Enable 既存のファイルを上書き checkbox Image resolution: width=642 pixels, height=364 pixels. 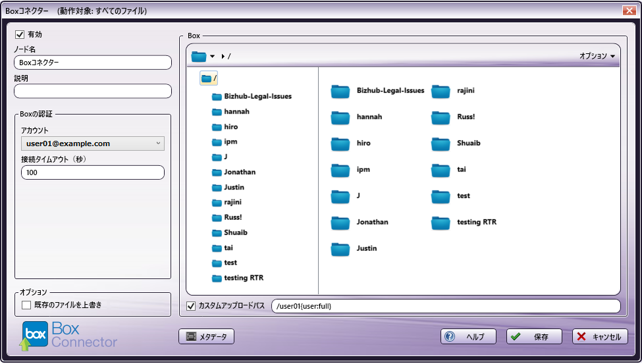26,305
